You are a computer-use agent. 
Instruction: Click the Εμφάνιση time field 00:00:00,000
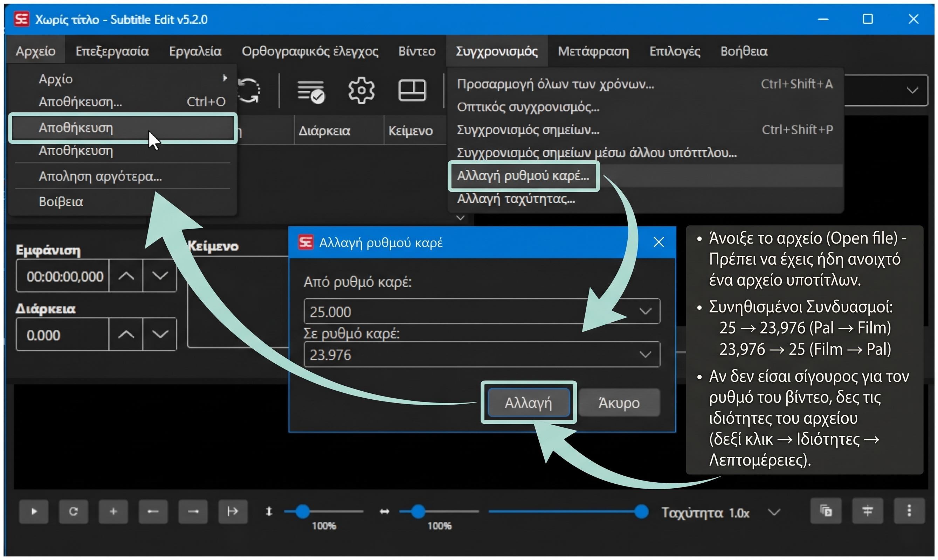coord(63,276)
